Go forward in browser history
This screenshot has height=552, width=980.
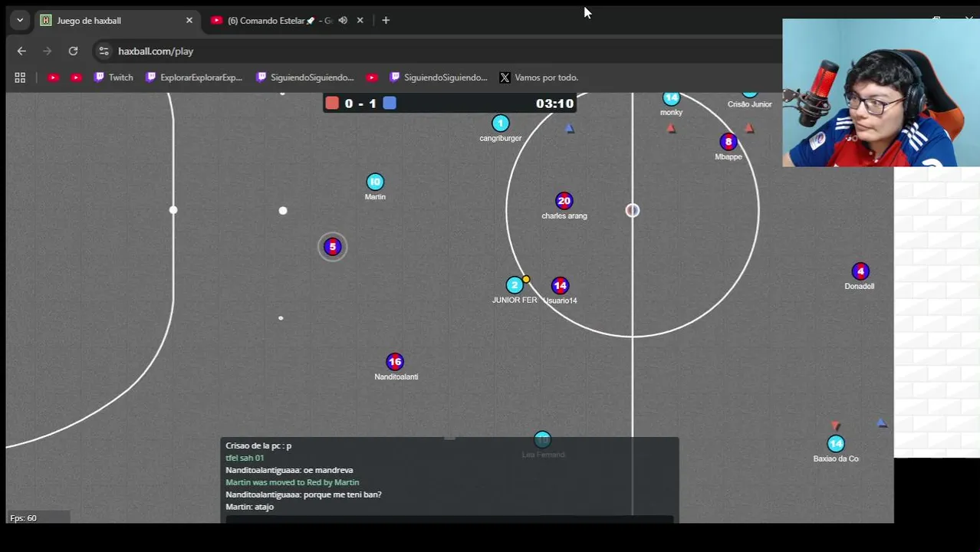coord(48,51)
